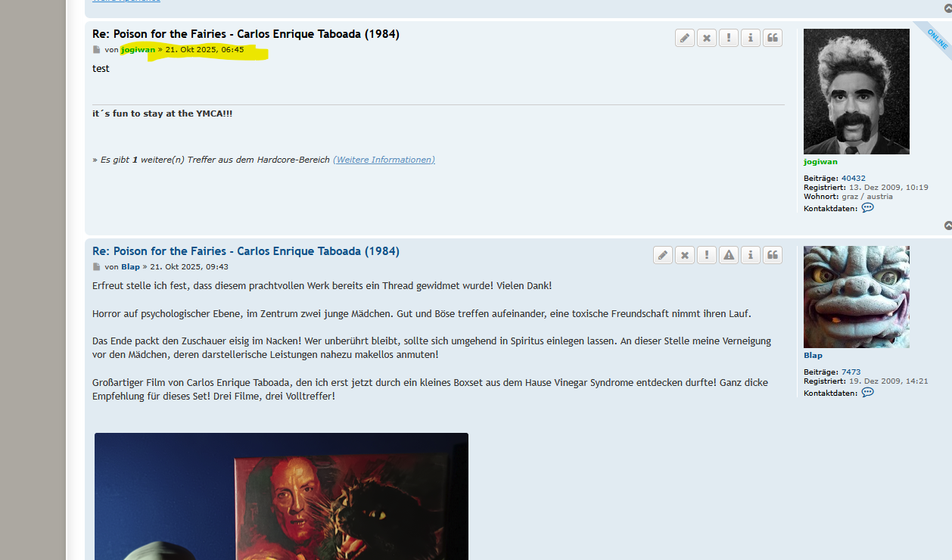Screen dimensions: 952x560
Task: Click jogiwan's avatar photo
Action: point(856,91)
